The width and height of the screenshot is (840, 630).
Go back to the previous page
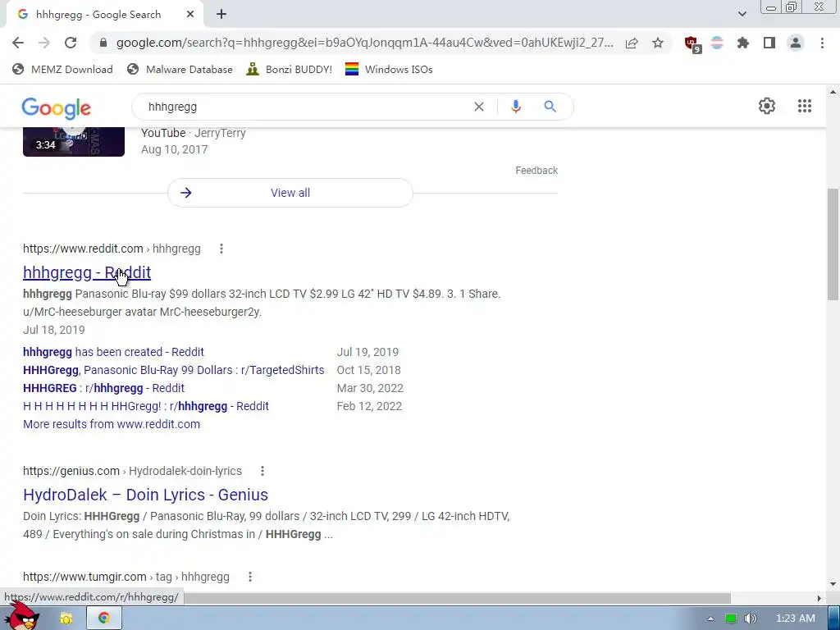tap(18, 43)
